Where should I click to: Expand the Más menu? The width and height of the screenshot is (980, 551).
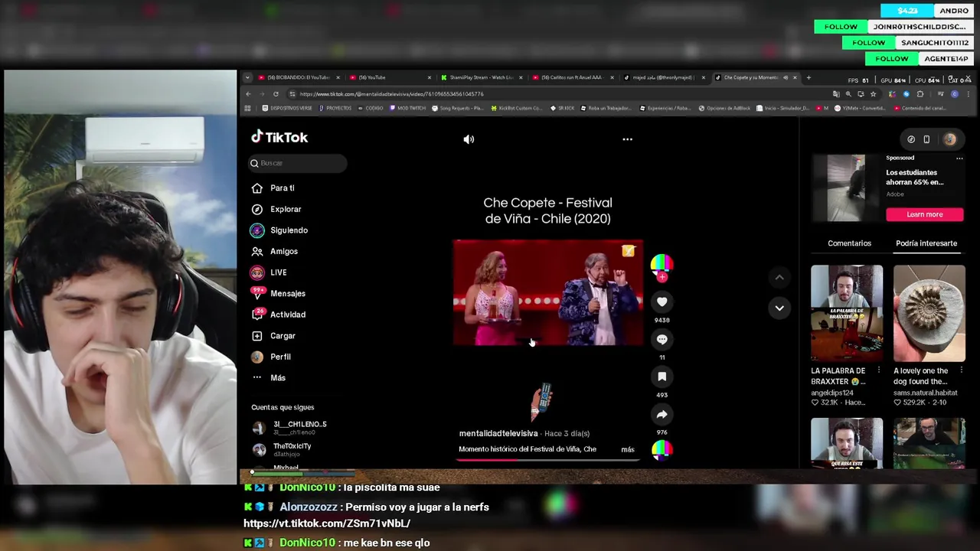pos(268,377)
